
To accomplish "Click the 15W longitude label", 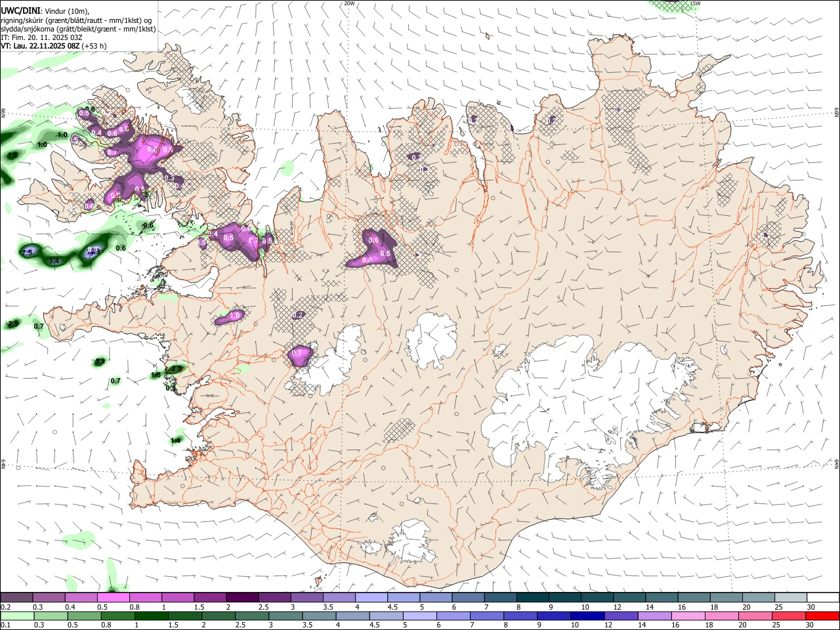I will tap(695, 3).
